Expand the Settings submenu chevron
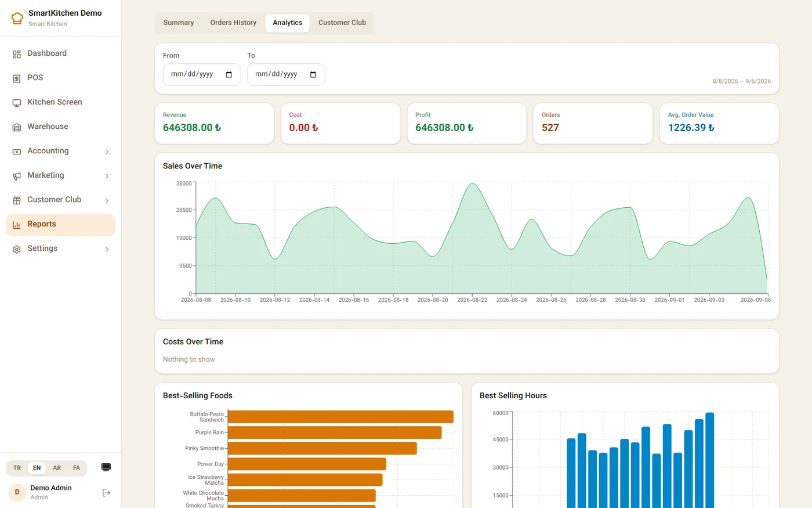 tap(107, 249)
